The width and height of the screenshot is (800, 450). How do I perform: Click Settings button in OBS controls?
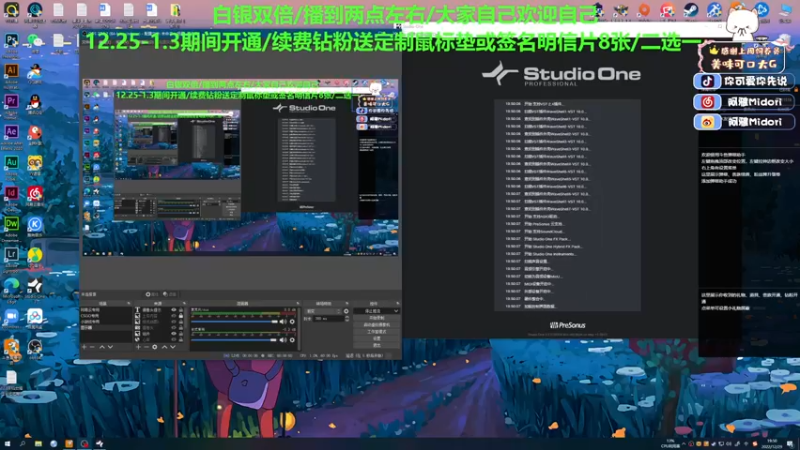coord(377,338)
